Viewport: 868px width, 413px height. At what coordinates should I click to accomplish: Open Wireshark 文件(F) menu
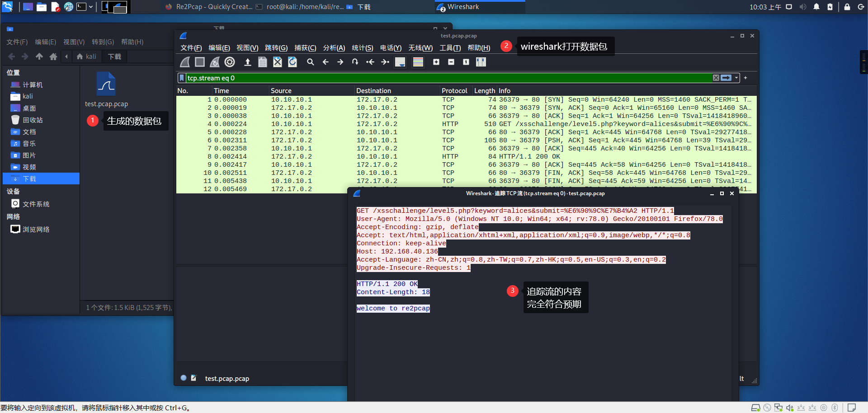pos(191,48)
